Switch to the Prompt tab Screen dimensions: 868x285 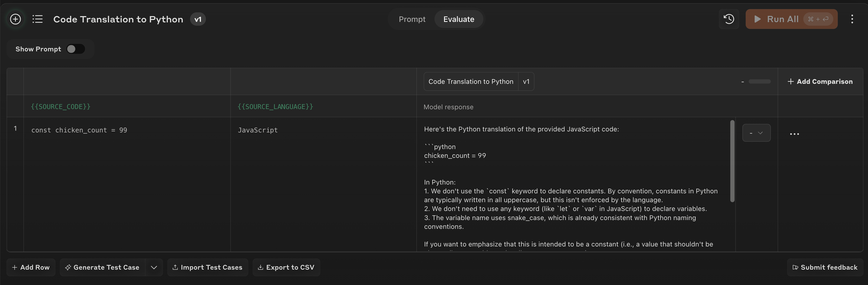412,19
